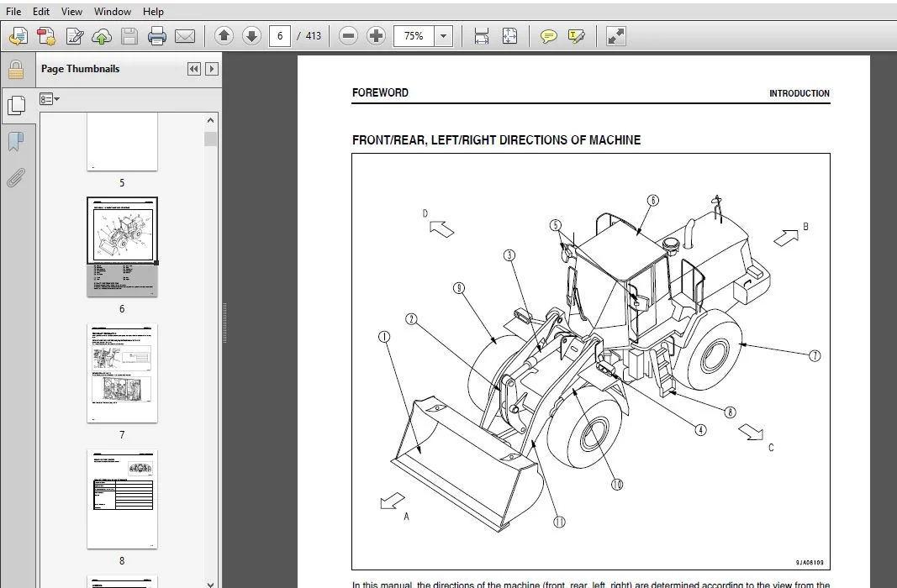Click the Print icon

coord(156,36)
